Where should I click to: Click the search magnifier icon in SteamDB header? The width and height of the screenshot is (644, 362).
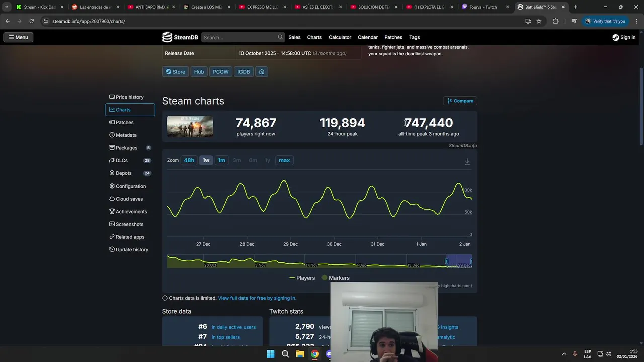[x=280, y=37]
